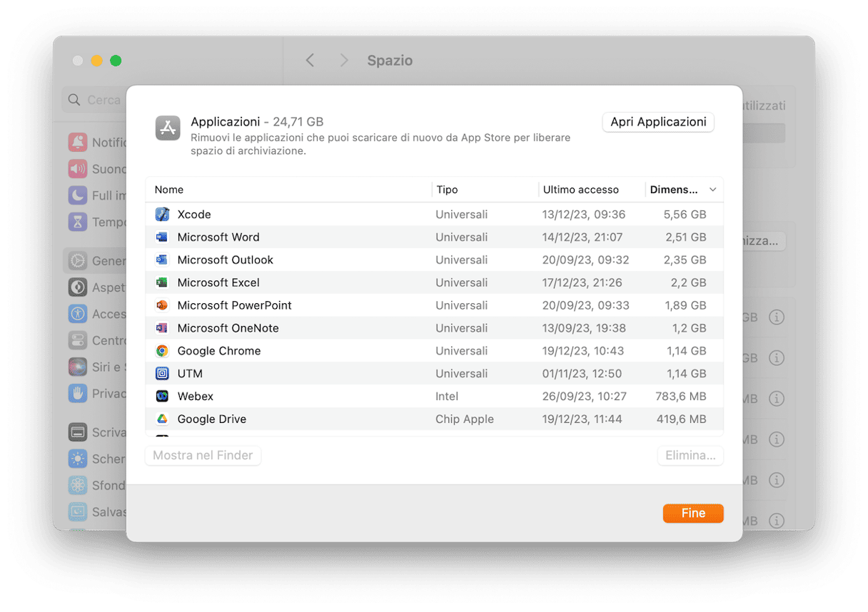Click the 5,56 GB size value
The height and width of the screenshot is (612, 868).
685,214
